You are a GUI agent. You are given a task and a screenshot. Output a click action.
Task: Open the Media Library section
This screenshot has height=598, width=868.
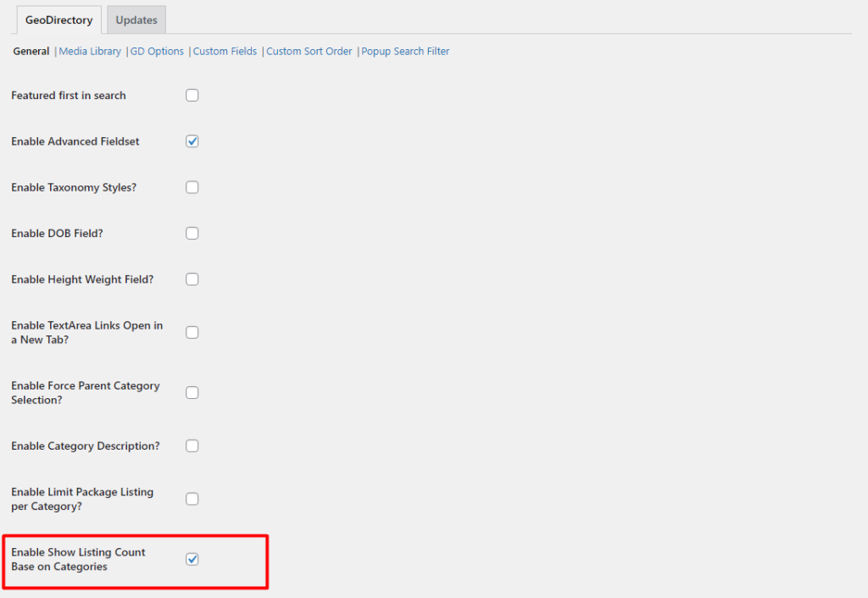pos(90,51)
